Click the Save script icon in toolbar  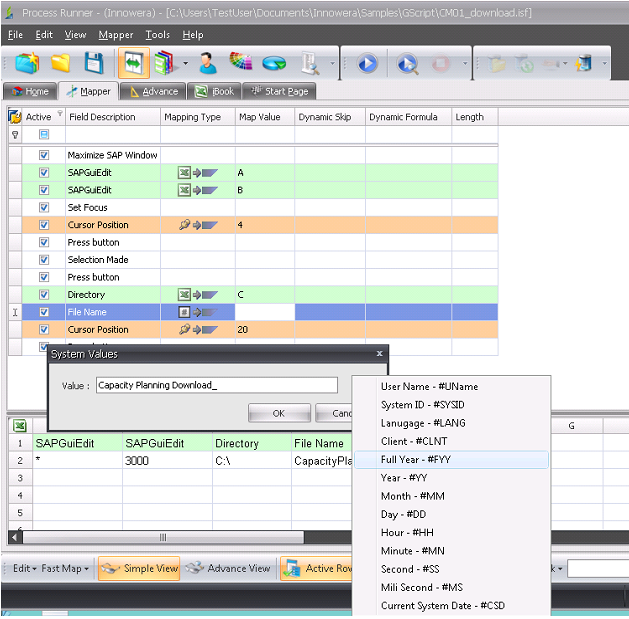point(93,64)
